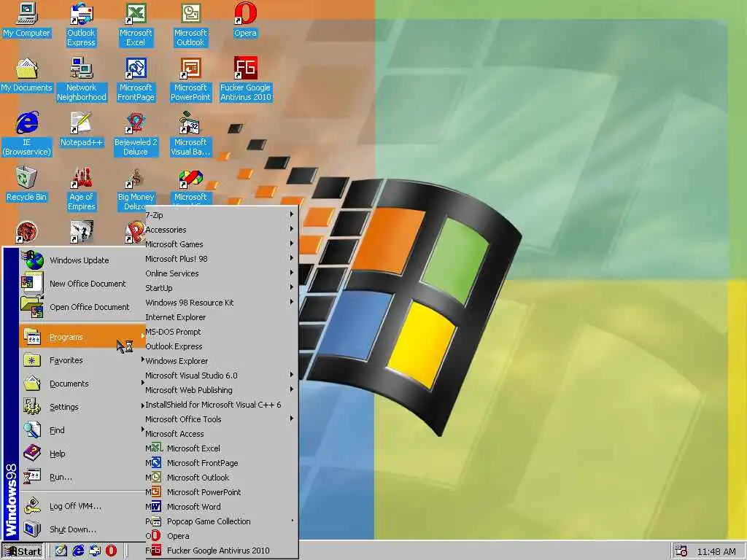Launch Microsoft FrontPage from Programs menu
Screen dimensions: 747x560
(221, 463)
